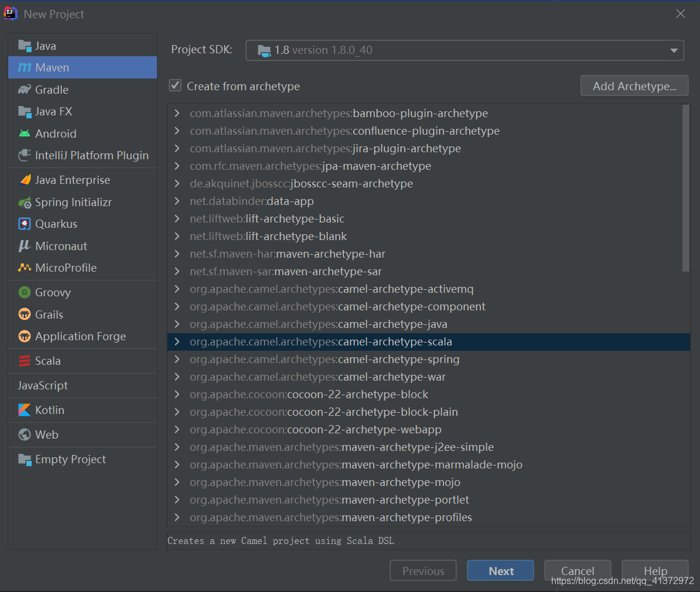Select Java project type label

pyautogui.click(x=46, y=46)
